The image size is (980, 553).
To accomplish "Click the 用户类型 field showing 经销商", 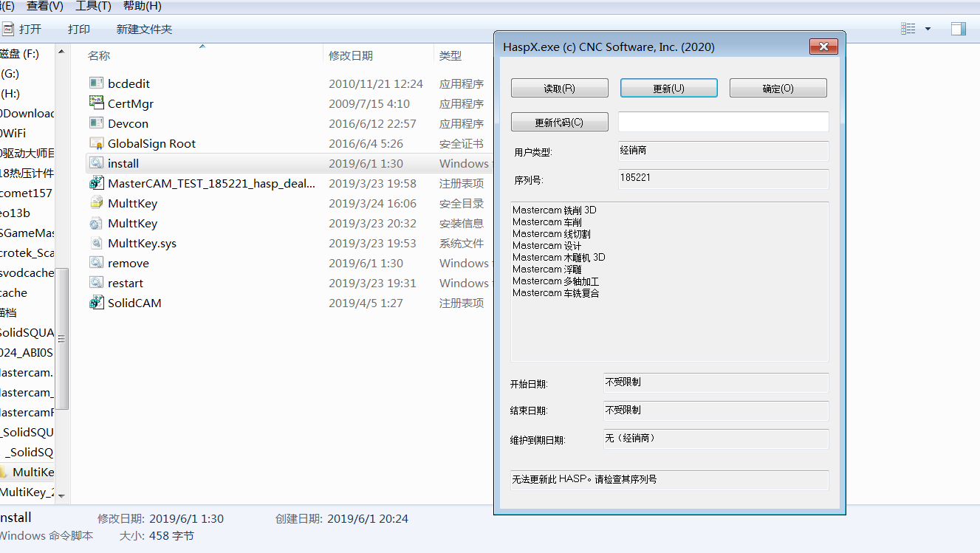I will (724, 151).
